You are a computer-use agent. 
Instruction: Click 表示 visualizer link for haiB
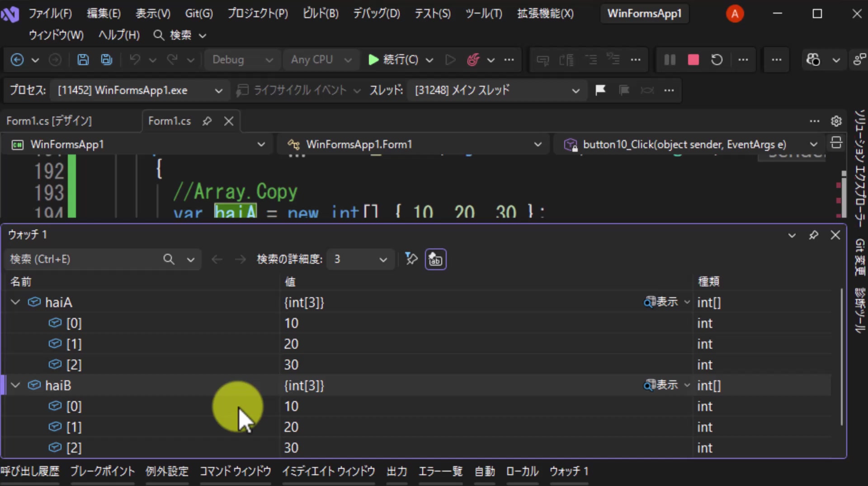click(x=661, y=385)
